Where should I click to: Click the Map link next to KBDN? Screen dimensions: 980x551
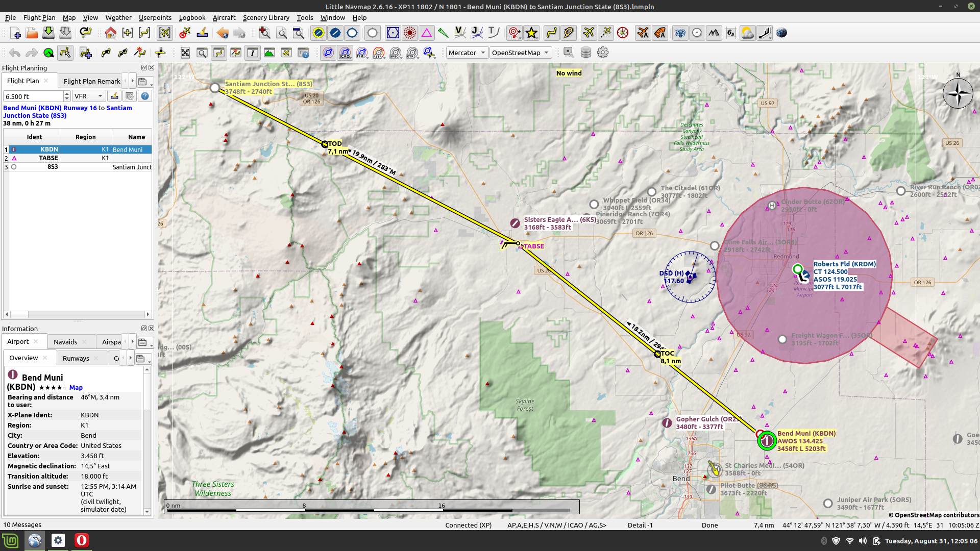coord(76,388)
